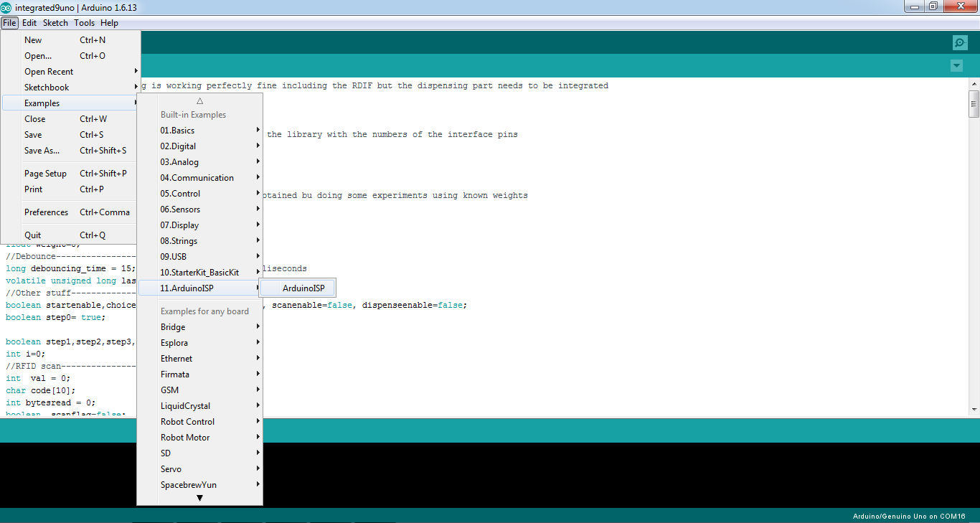Expand the 01.Basics examples submenu

200,131
